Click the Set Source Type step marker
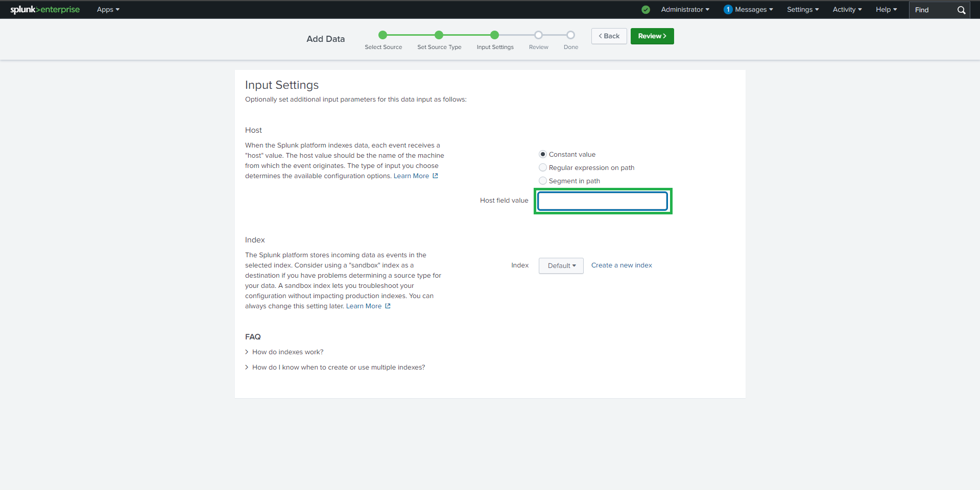 click(x=439, y=35)
